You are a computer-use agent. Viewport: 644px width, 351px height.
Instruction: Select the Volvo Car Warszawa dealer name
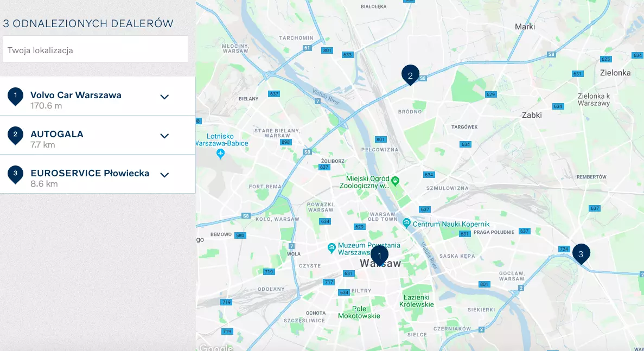point(76,95)
